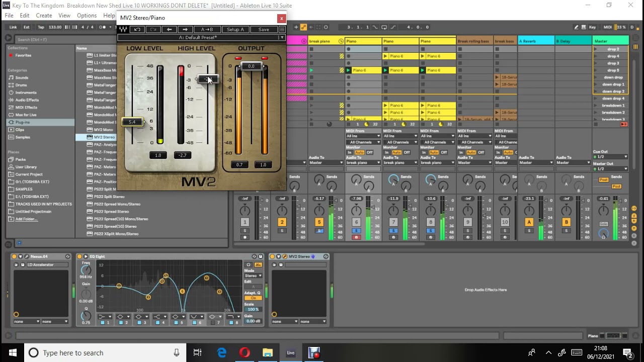Click the Waves logo icon in MV2 toolbar
The height and width of the screenshot is (362, 644).
click(123, 30)
